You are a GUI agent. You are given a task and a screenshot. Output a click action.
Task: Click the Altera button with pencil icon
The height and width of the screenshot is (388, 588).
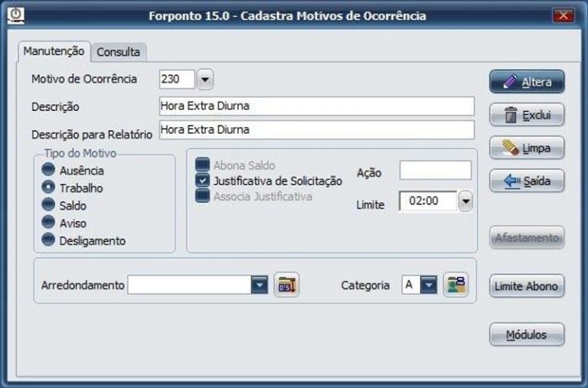[527, 82]
